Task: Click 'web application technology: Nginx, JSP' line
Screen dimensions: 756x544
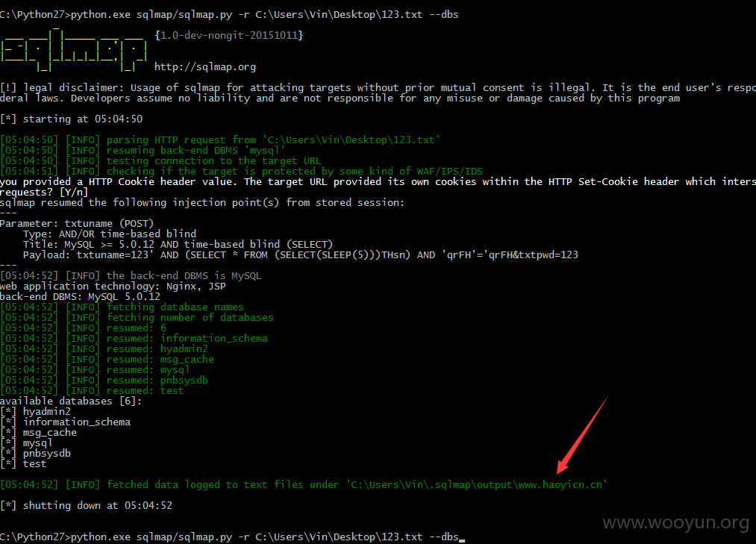Action: [x=113, y=287]
